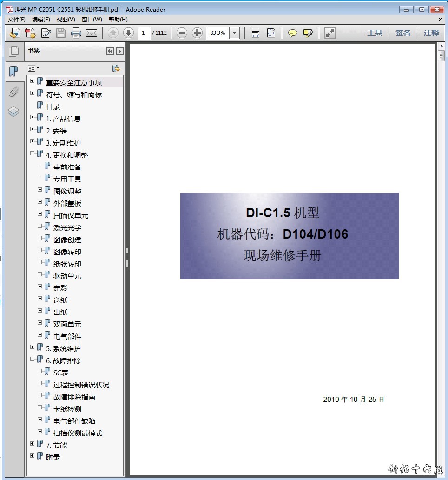Open the 工具 pane

coord(375,33)
